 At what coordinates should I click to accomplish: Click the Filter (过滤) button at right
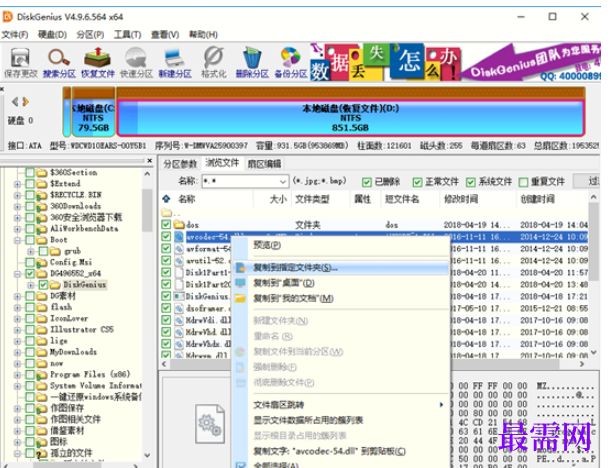pyautogui.click(x=588, y=181)
